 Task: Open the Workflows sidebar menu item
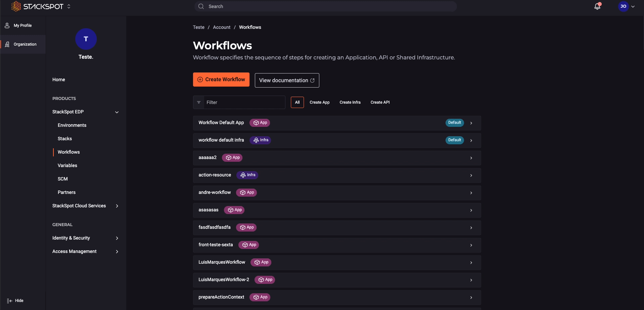(x=68, y=152)
